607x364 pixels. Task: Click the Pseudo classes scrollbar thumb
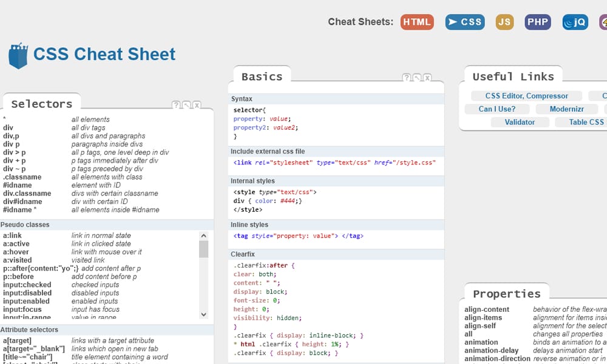203,249
